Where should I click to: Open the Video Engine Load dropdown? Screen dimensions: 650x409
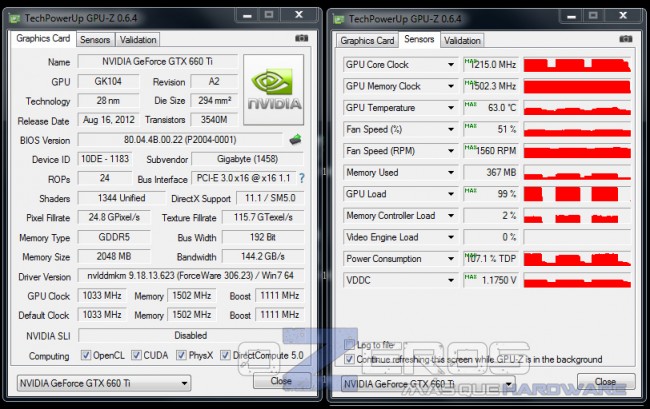click(x=451, y=237)
